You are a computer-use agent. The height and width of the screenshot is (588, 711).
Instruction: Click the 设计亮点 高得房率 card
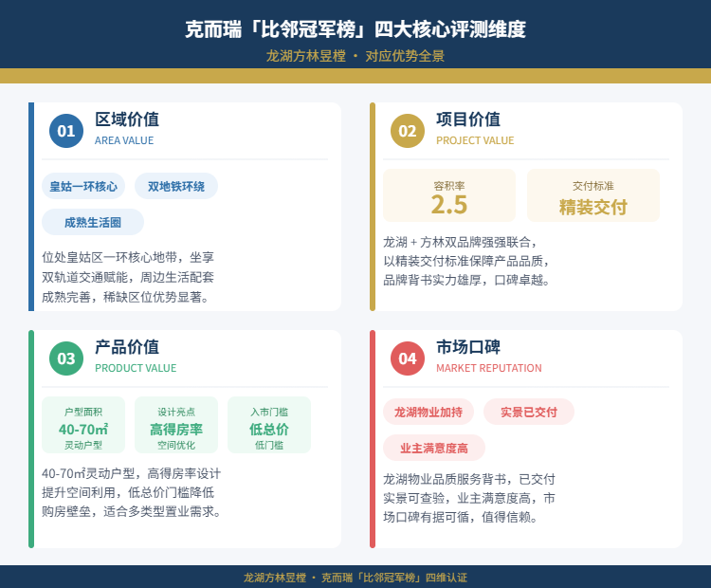pos(176,425)
